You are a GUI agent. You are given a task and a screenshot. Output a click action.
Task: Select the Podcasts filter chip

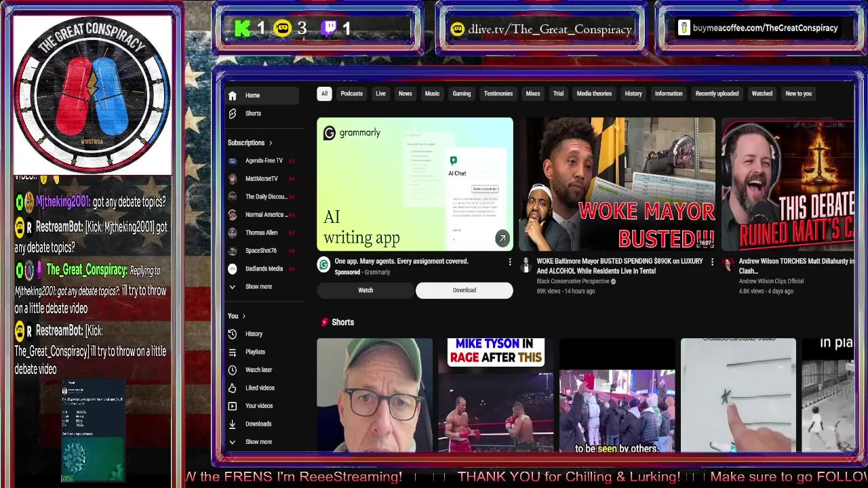351,94
